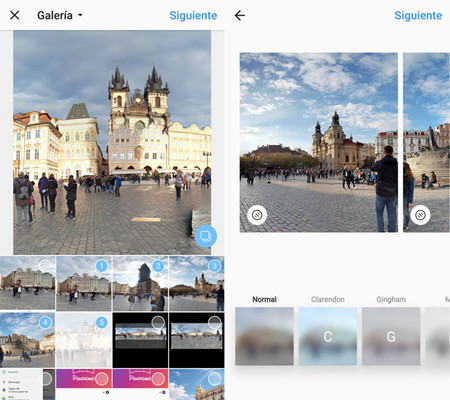Open the Galería album dropdown
Screen dimensions: 450x400
[60, 15]
